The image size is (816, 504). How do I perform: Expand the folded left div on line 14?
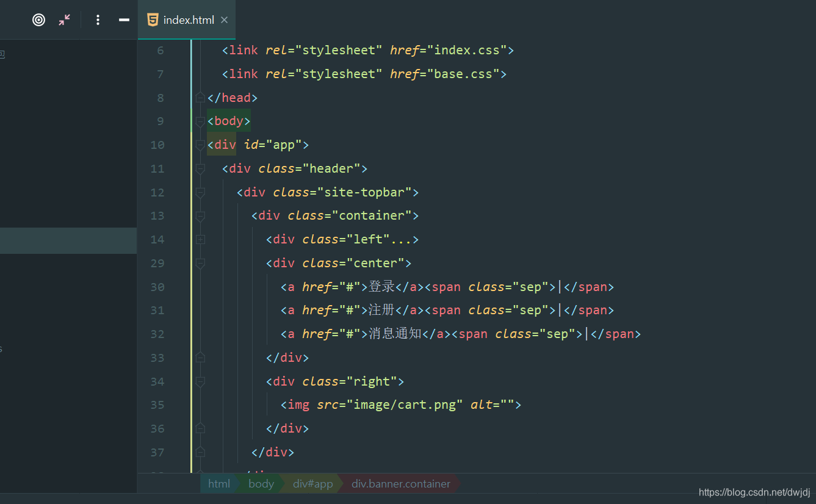point(200,240)
